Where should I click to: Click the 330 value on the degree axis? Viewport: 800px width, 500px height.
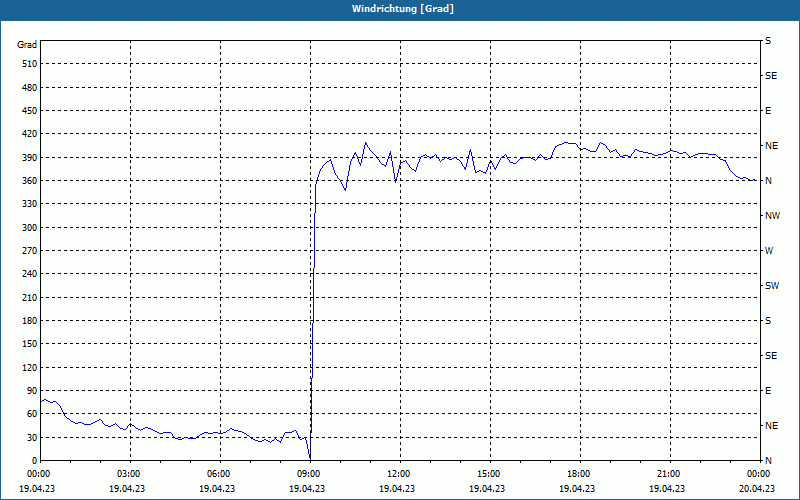(x=29, y=204)
